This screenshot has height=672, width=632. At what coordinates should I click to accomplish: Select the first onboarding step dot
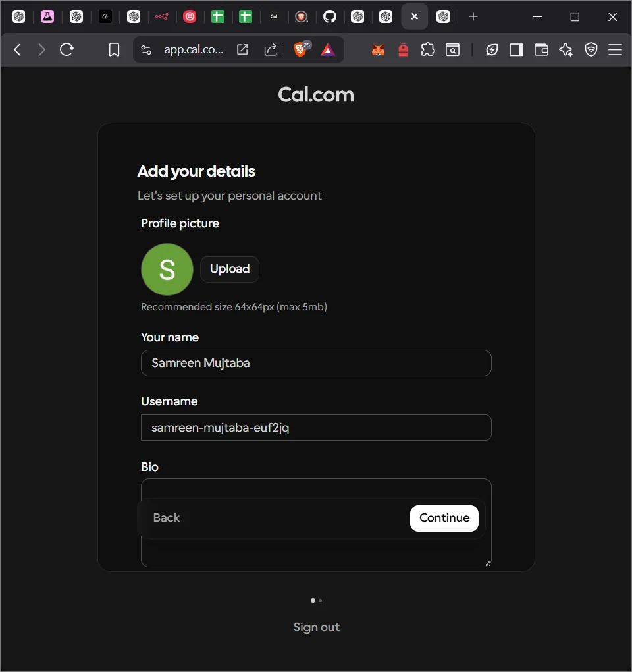[313, 600]
